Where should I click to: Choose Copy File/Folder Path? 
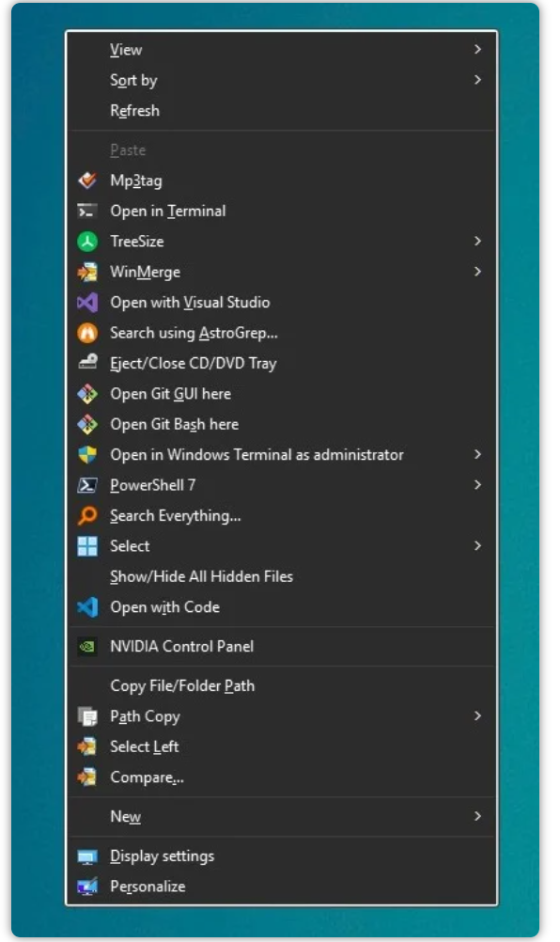(182, 686)
